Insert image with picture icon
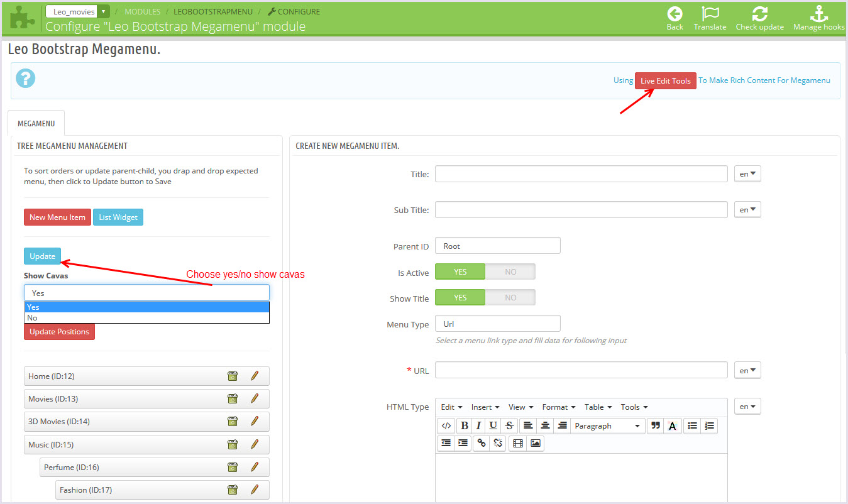Viewport: 848px width, 504px height. pyautogui.click(x=536, y=443)
